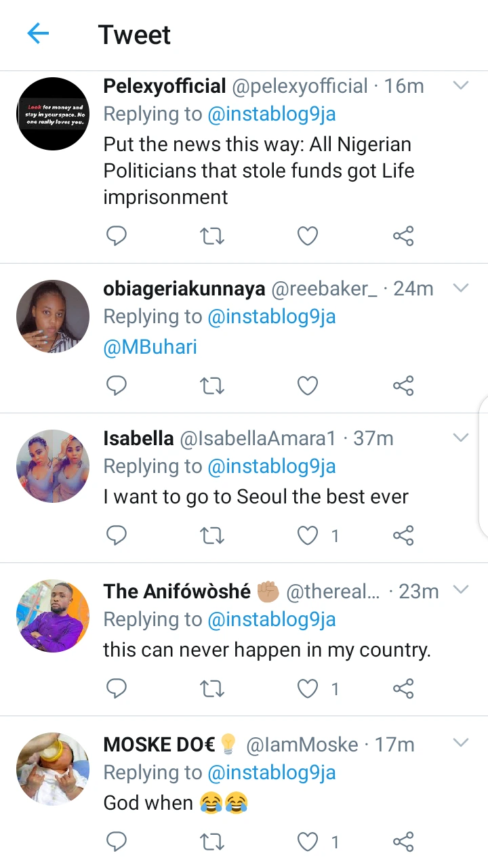Image resolution: width=488 pixels, height=868 pixels.
Task: Like the 'this can never happen' tweet
Action: point(308,688)
